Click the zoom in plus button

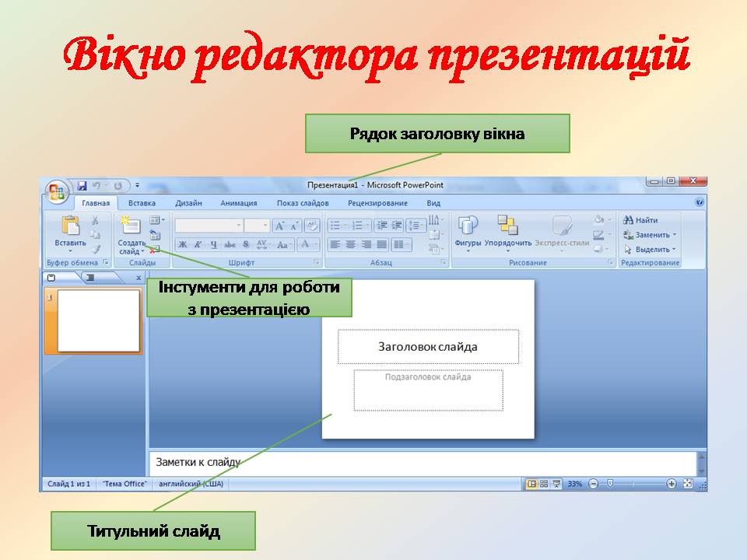coord(672,484)
